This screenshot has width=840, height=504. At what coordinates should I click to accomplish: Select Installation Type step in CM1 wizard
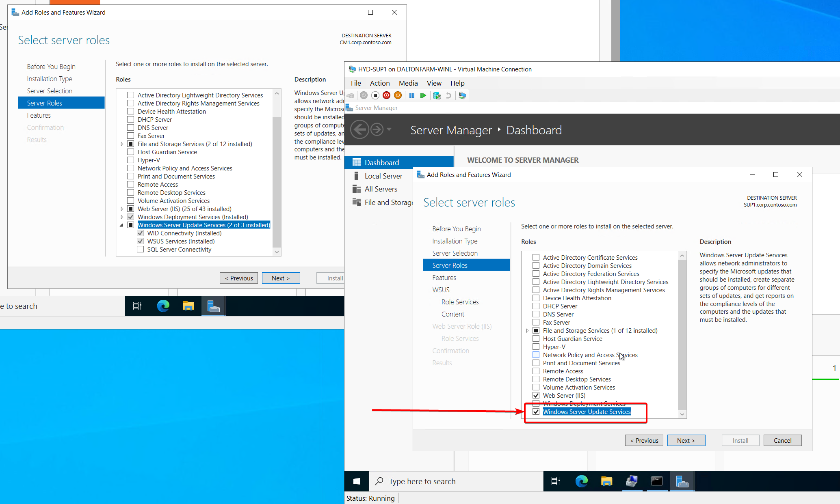coord(50,79)
